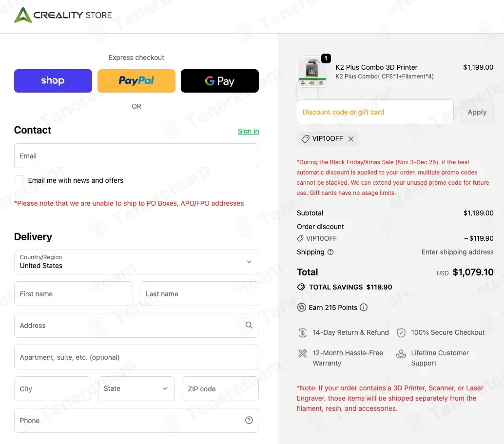Open the Sign in link

click(248, 131)
